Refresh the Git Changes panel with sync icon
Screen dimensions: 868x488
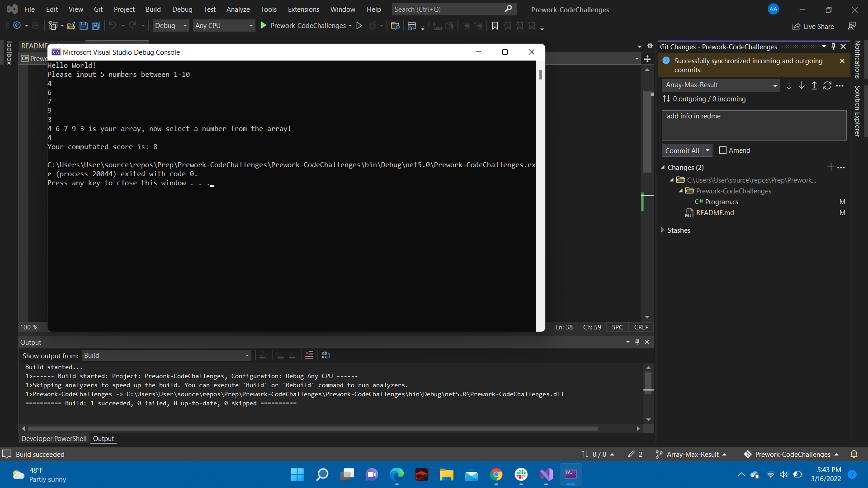pyautogui.click(x=828, y=85)
